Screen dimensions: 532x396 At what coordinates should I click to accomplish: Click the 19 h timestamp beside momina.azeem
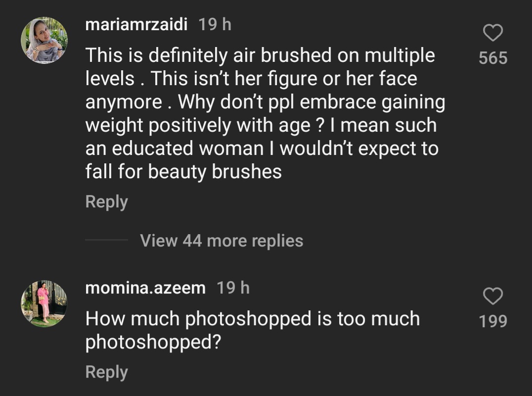pyautogui.click(x=233, y=288)
